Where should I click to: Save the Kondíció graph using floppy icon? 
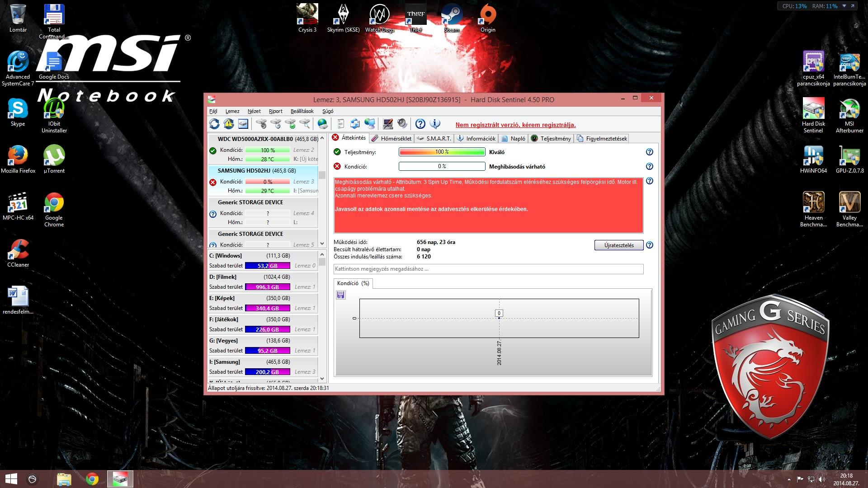click(x=341, y=295)
